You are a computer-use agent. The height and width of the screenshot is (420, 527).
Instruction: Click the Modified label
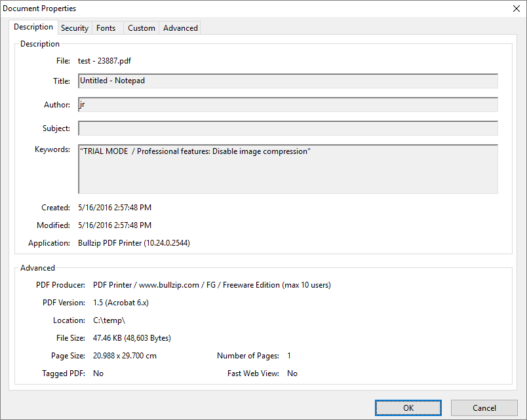click(x=54, y=225)
